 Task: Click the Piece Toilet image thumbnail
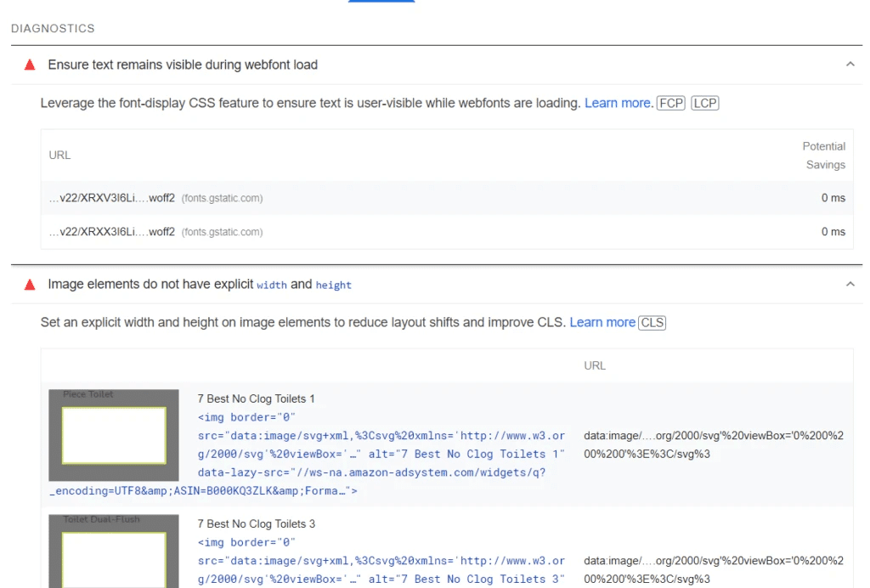pos(114,434)
